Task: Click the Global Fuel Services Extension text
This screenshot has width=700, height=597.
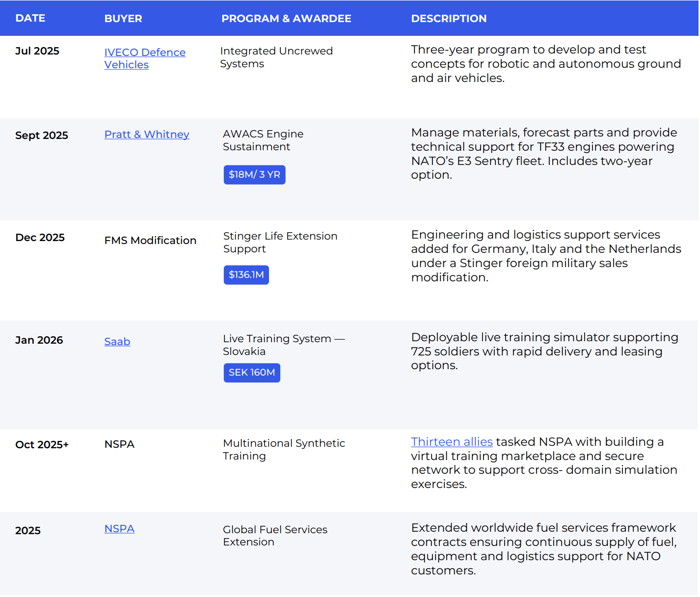Action: point(275,536)
